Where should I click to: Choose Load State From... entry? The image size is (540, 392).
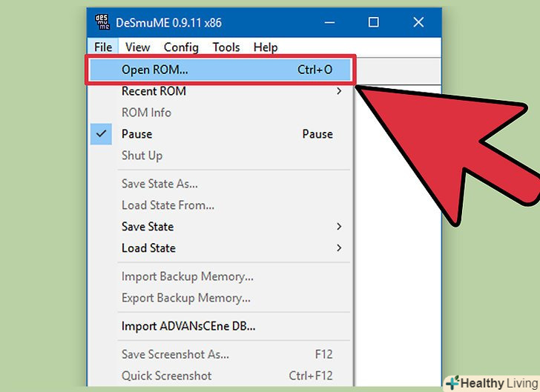point(220,205)
